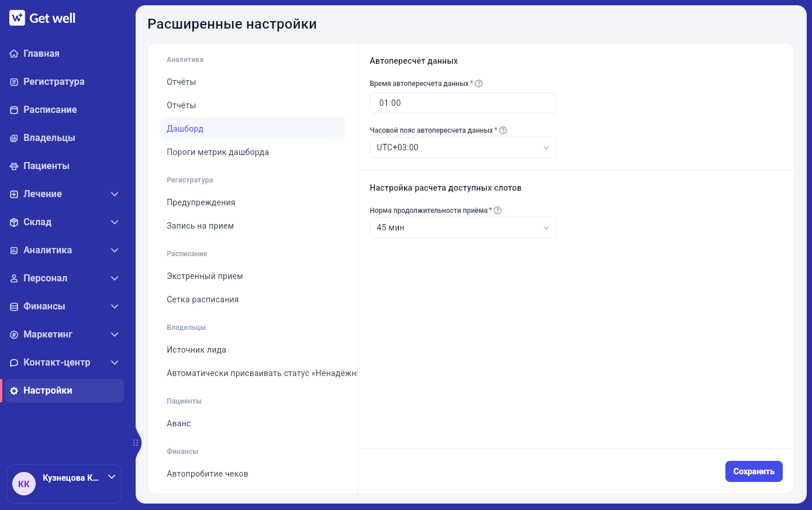812x510 pixels.
Task: Click the Маркетинг sidebar icon
Action: pyautogui.click(x=14, y=335)
